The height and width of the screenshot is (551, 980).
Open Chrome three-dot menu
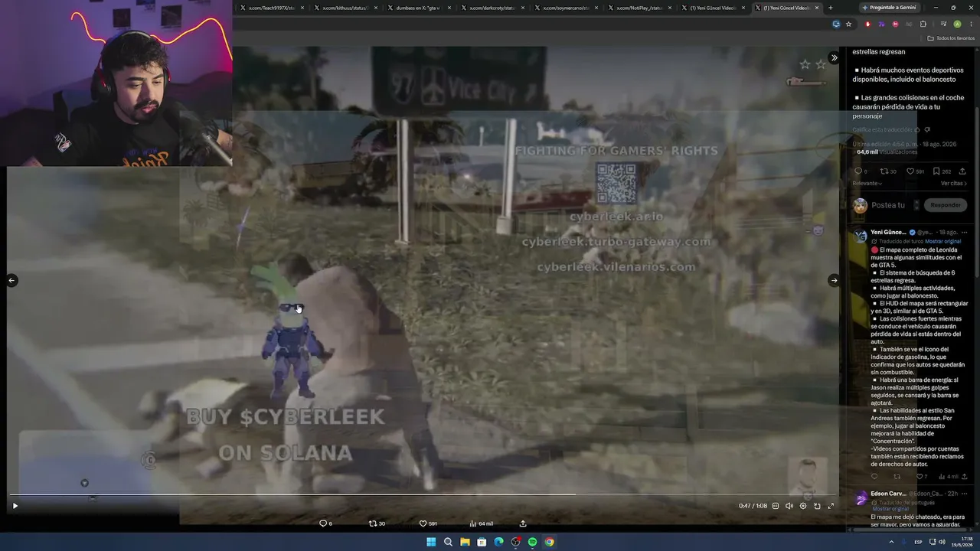click(970, 24)
